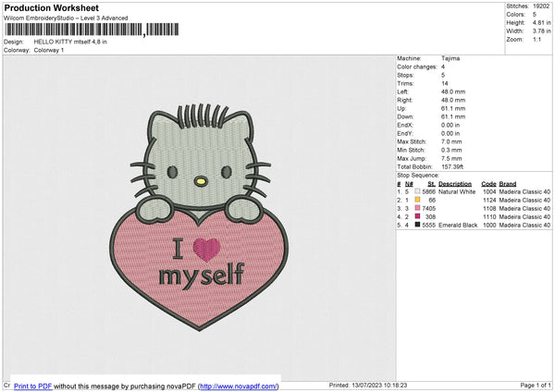Click the magenta 1110 thread color swatch

(417, 216)
